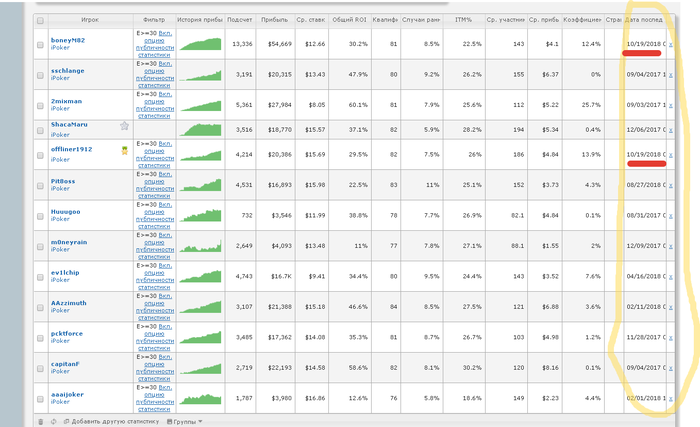Open ShacaMaru profit history graph
700x427 pixels.
coord(200,130)
